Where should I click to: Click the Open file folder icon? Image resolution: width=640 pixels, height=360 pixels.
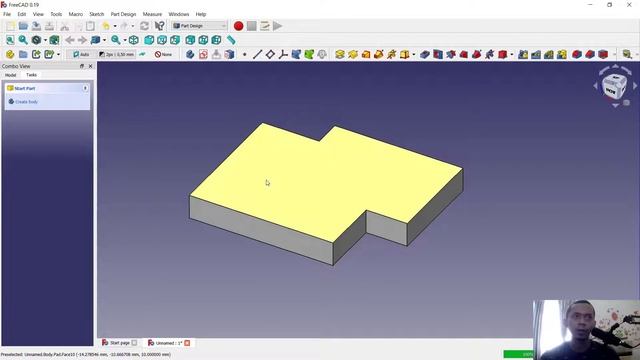[x=23, y=26]
